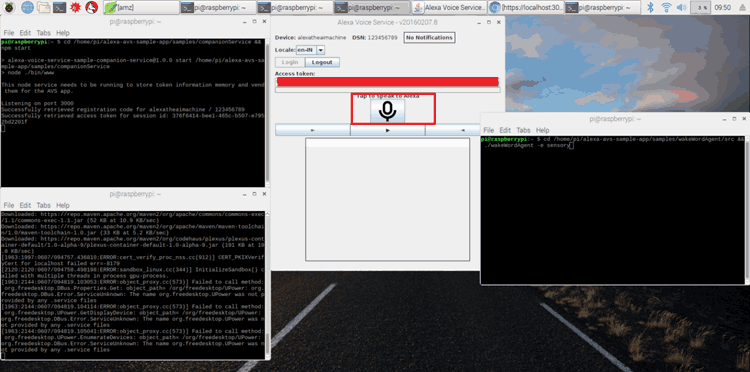Open Help menu in wakeWordAgent terminal
The height and width of the screenshot is (372, 750).
pos(543,130)
